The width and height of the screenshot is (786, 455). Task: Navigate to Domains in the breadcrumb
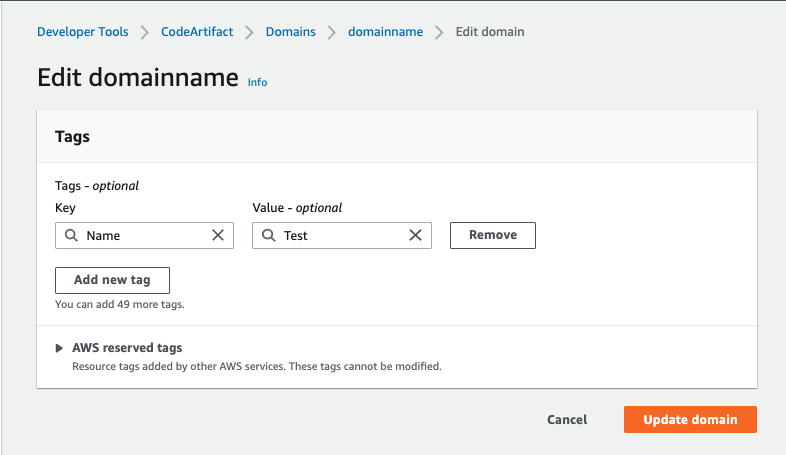pos(290,32)
